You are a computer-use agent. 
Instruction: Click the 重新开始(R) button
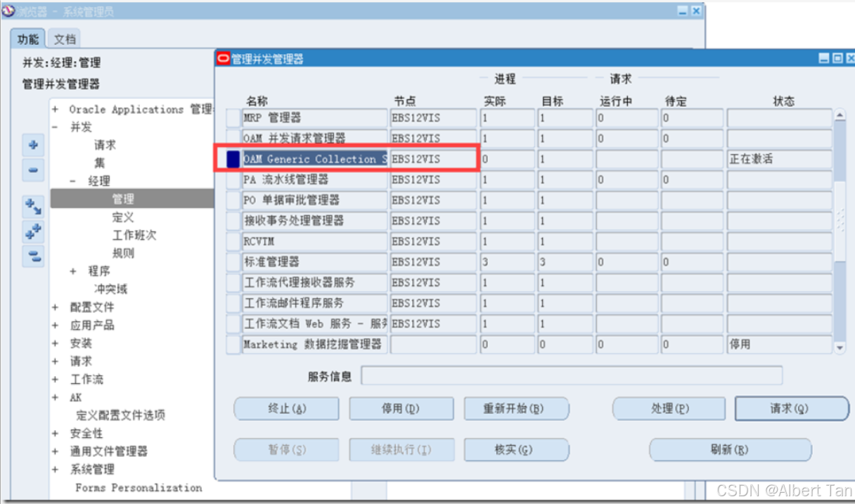516,408
